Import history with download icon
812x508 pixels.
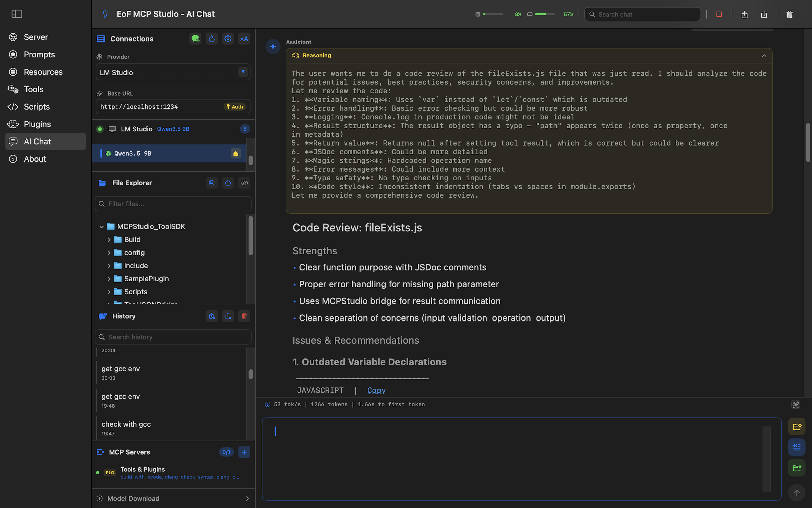pos(212,316)
